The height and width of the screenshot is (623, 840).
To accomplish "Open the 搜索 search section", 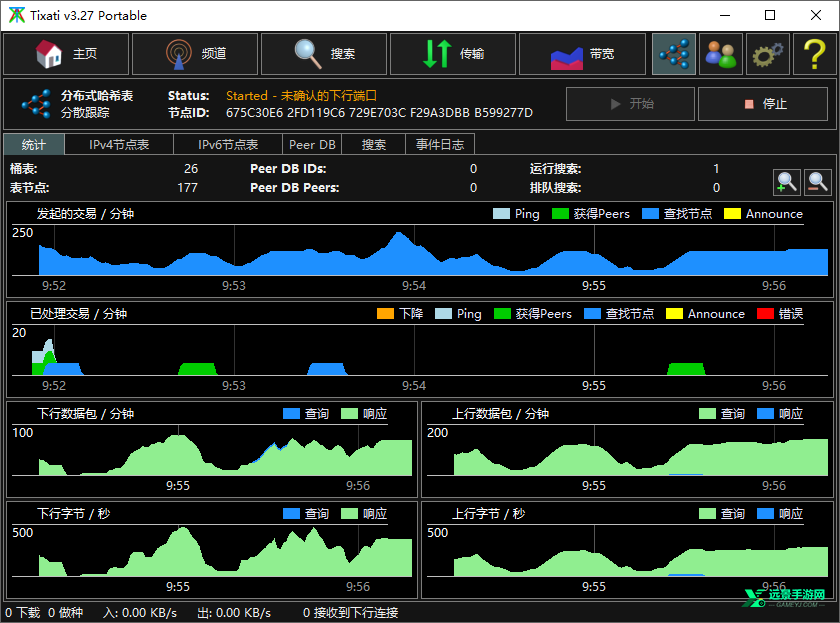I will click(324, 54).
